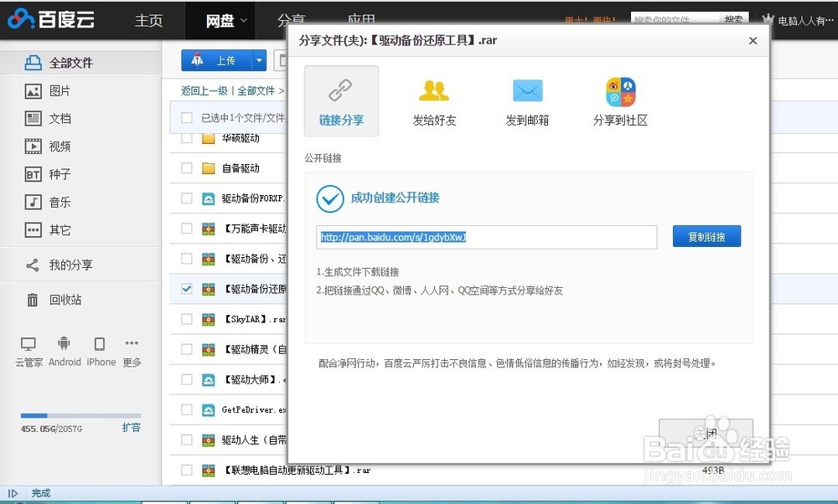
Task: Click the 云管家 desktop client icon
Action: 28,344
